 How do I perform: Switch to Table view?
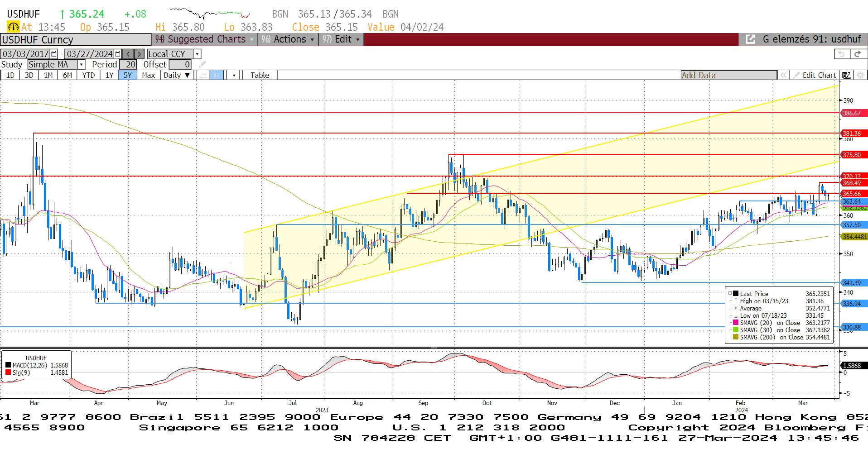pos(260,75)
